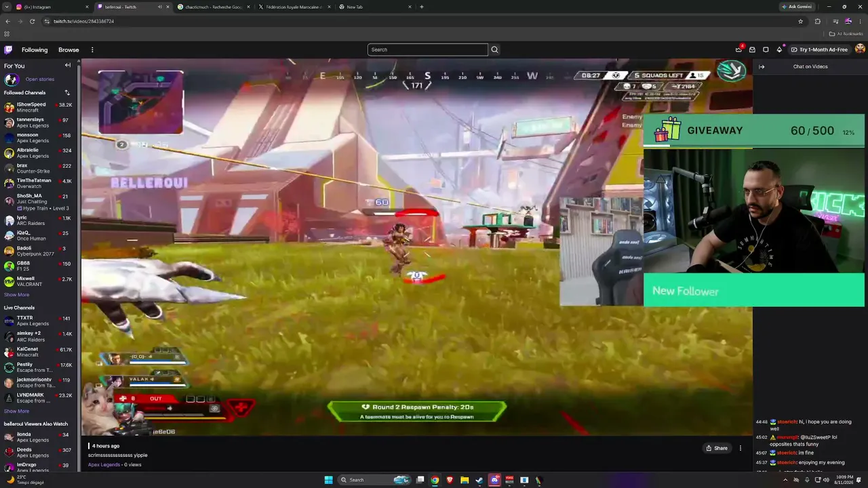
Task: Open ShoSh_MA Just Chatting channel
Action: point(39,202)
